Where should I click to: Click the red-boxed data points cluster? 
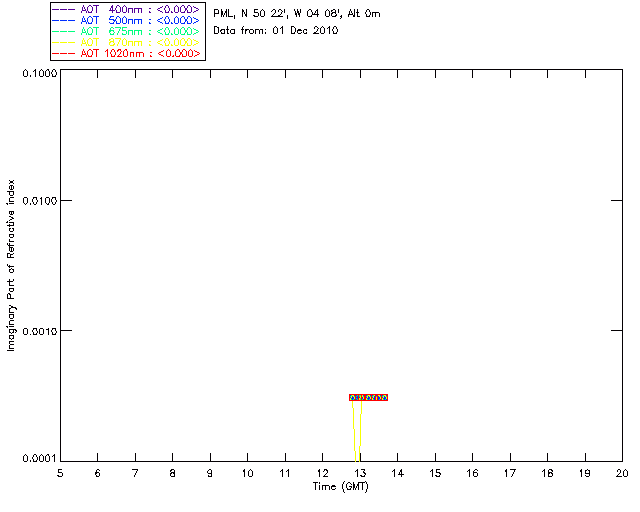click(368, 397)
